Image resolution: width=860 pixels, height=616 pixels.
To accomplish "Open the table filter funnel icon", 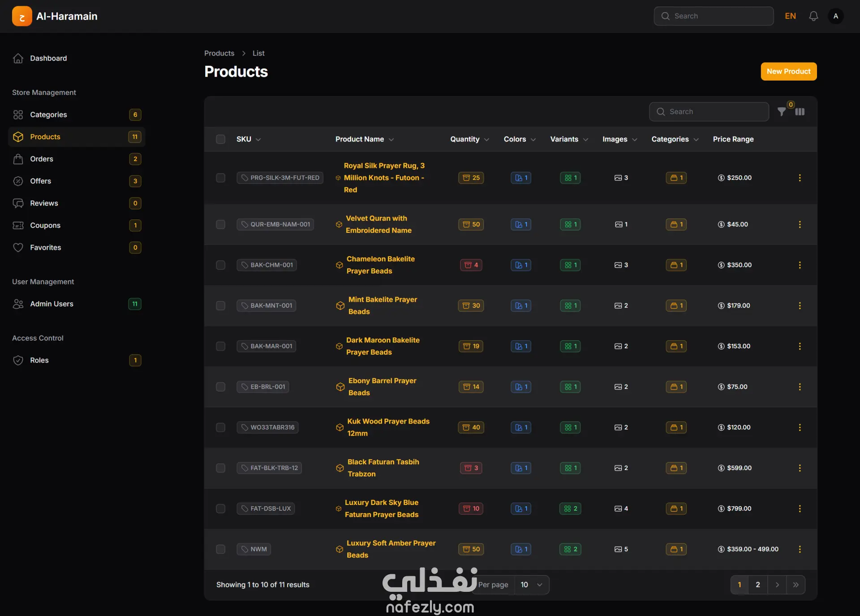I will click(782, 112).
